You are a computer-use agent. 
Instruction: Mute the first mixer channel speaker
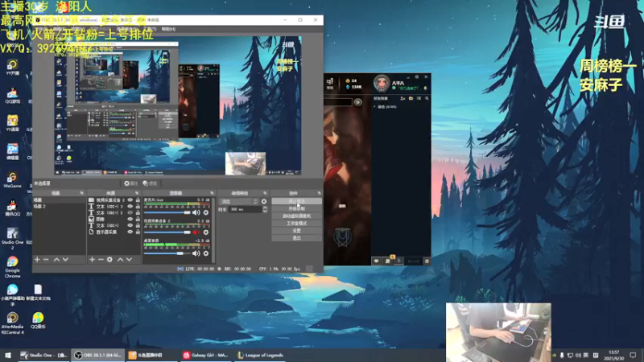196,212
